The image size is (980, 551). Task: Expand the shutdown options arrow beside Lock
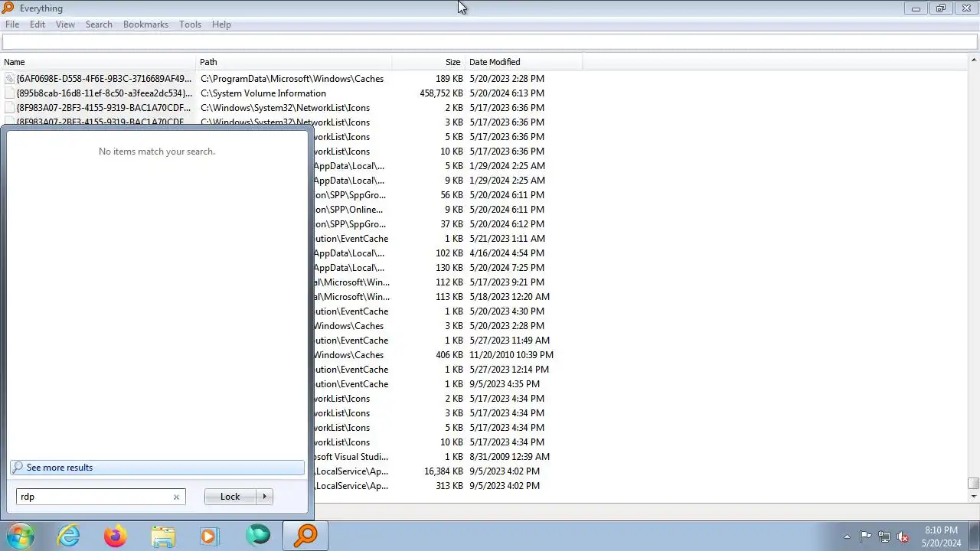(265, 497)
